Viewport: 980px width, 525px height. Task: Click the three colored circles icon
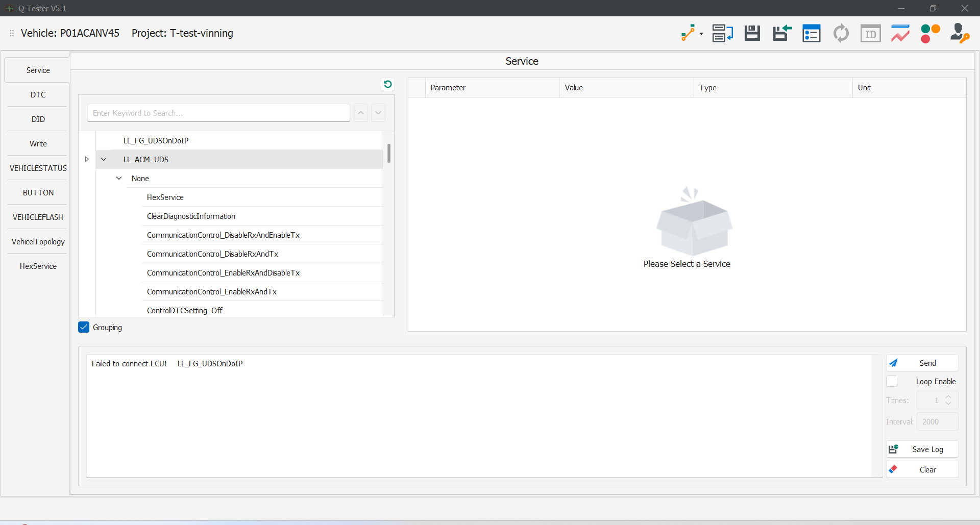[x=930, y=34]
